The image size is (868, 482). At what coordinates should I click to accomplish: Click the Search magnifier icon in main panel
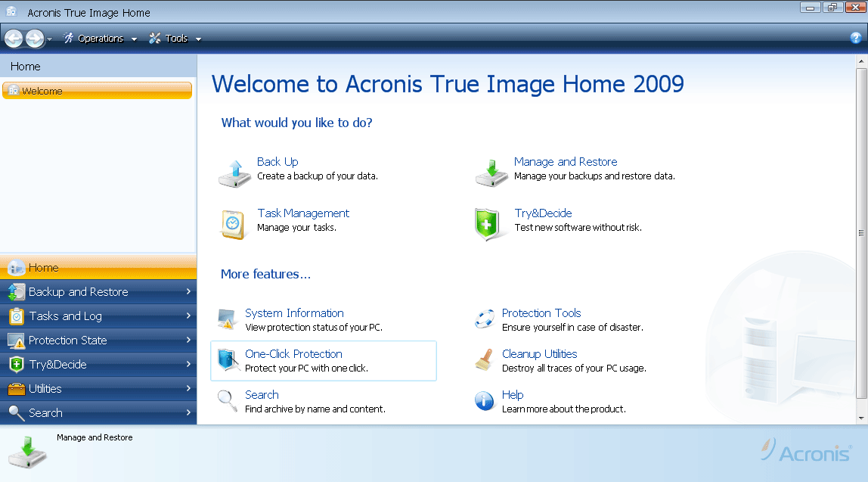pos(227,400)
